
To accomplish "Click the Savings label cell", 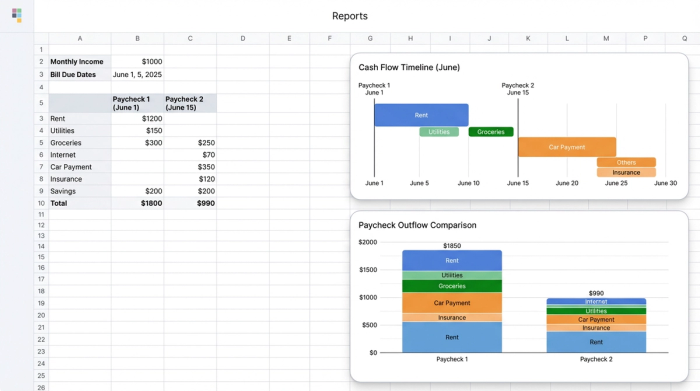I will [80, 191].
